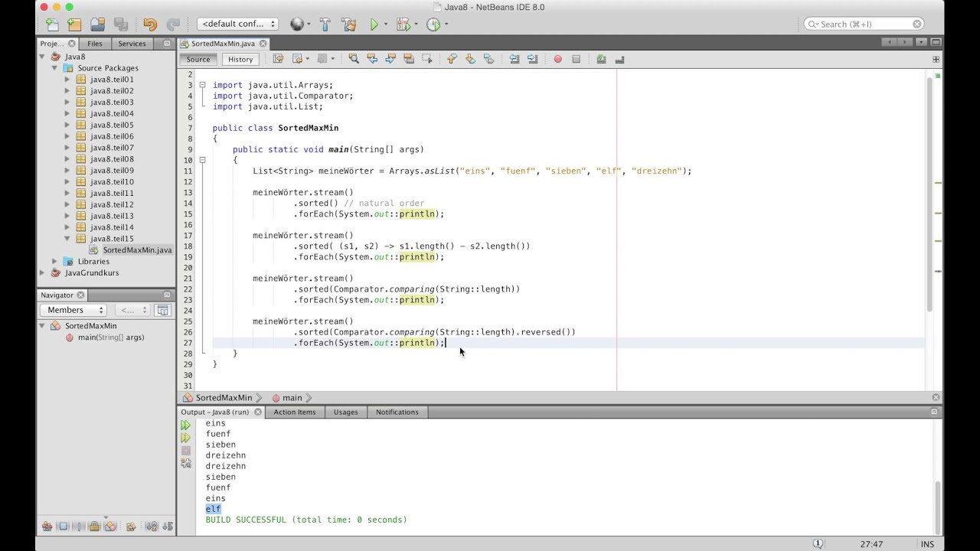Open the Members filter dropdown in Navigator

[73, 310]
